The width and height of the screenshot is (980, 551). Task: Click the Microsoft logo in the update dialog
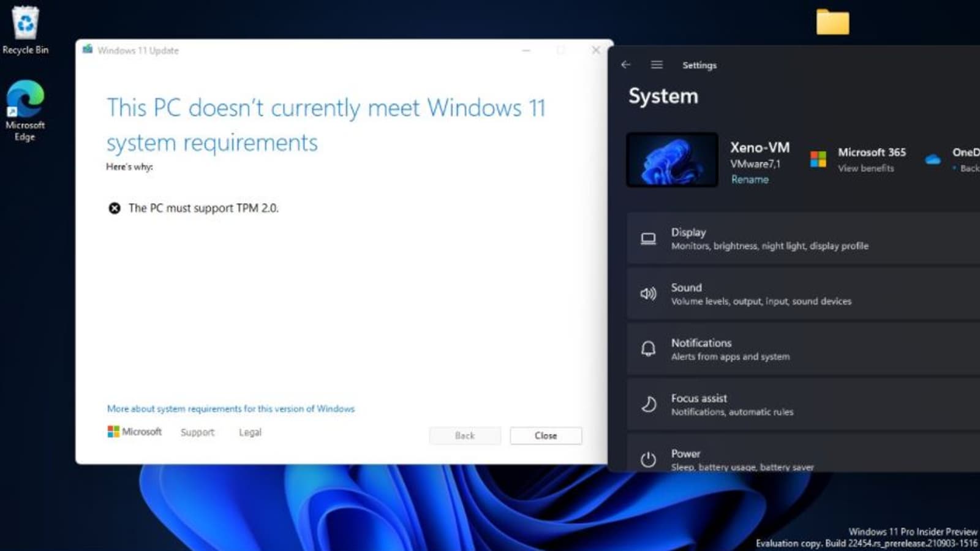pos(135,432)
